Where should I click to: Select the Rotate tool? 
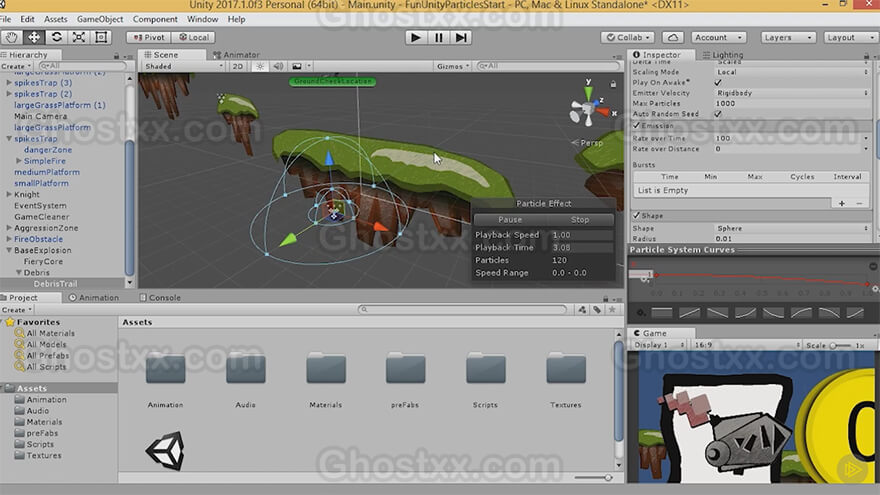click(x=56, y=38)
